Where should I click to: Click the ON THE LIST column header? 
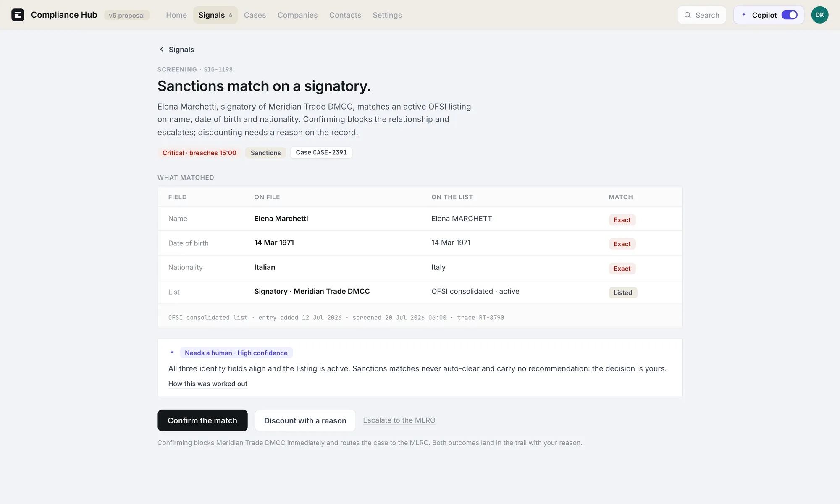click(x=452, y=197)
